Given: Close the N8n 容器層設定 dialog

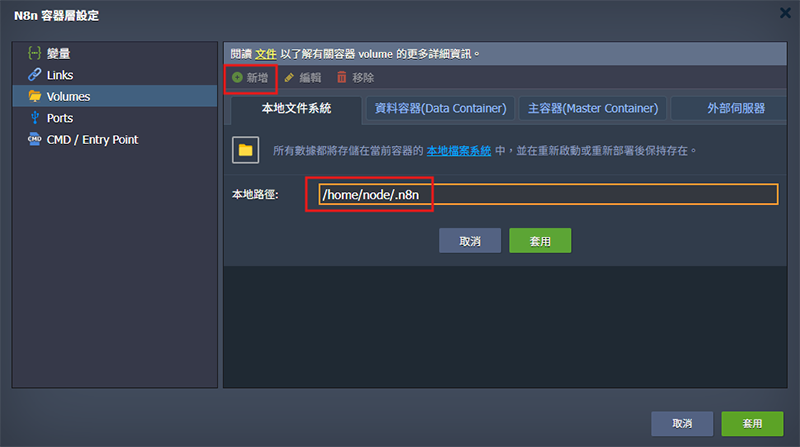Looking at the screenshot, I should tap(785, 13).
